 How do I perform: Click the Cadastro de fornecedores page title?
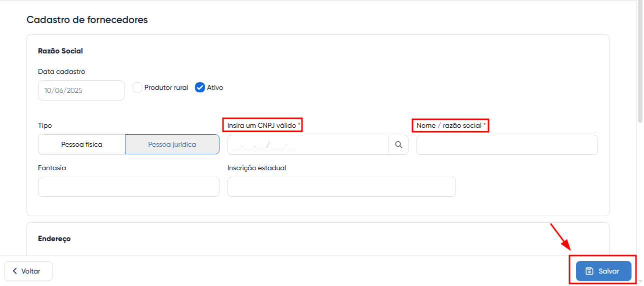[x=87, y=20]
